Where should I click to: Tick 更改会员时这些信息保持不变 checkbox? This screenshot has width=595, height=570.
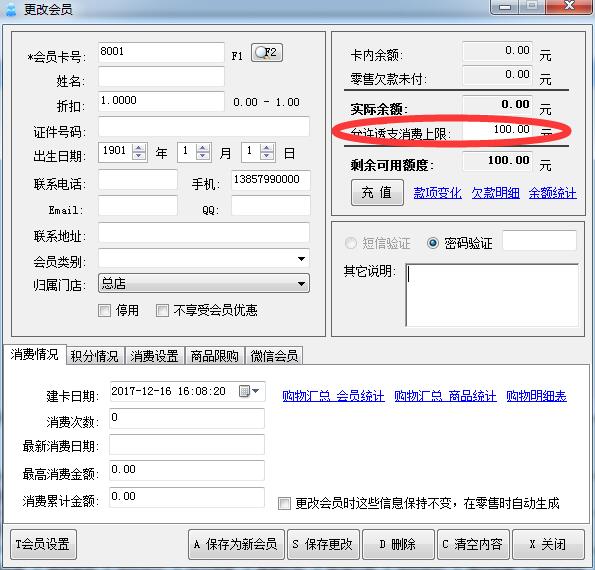point(284,504)
